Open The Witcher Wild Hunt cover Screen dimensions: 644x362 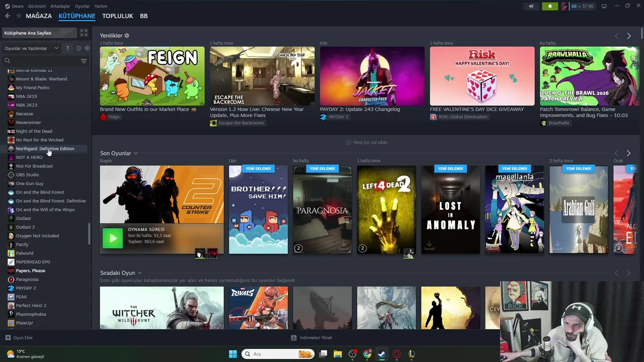coord(162,308)
